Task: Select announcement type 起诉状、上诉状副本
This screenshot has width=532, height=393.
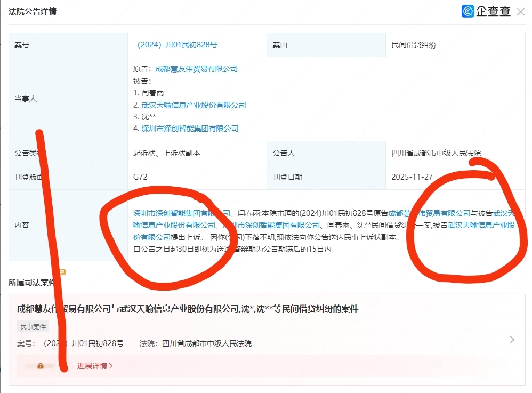Action: [x=167, y=153]
